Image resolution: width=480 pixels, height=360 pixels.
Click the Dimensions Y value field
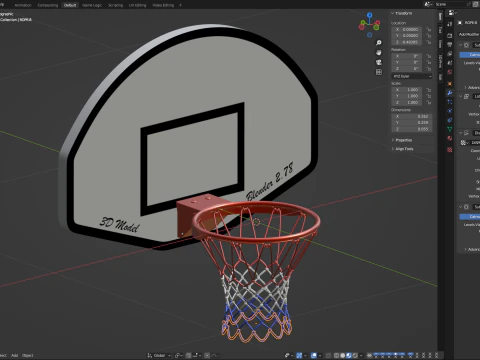point(412,122)
